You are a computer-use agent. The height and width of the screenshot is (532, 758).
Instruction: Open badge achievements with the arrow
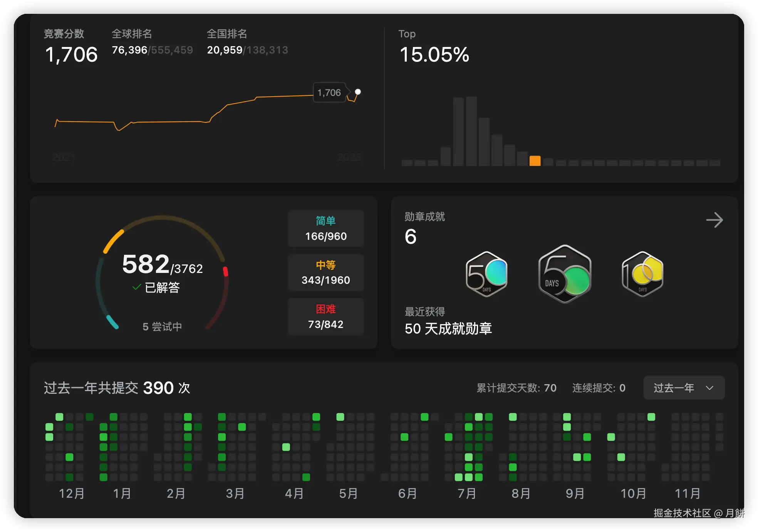click(714, 220)
